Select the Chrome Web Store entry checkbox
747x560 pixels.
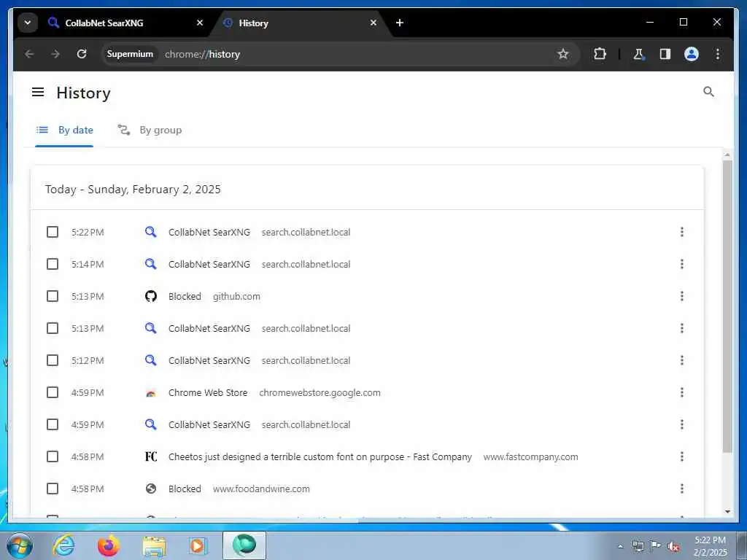(53, 392)
